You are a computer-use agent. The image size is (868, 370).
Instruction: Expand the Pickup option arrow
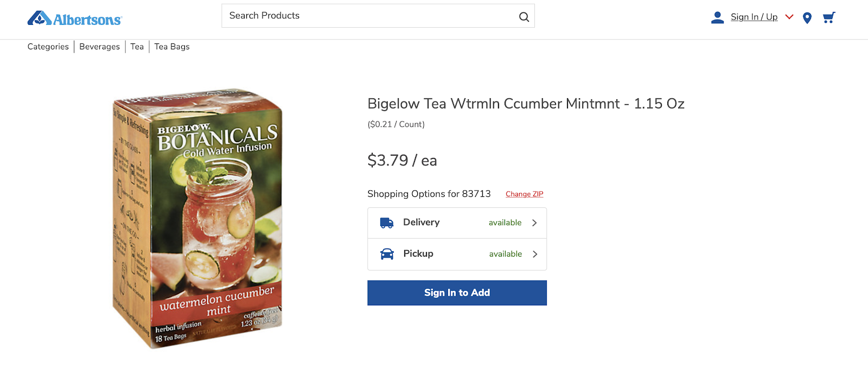pos(535,254)
